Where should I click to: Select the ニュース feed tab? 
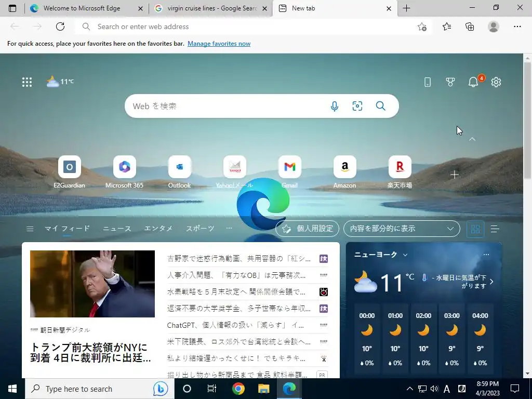click(x=117, y=229)
